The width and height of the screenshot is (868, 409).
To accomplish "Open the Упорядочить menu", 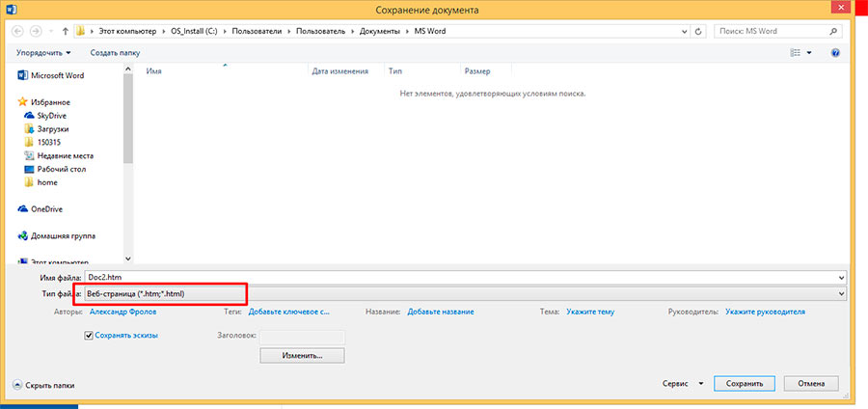I will click(43, 53).
